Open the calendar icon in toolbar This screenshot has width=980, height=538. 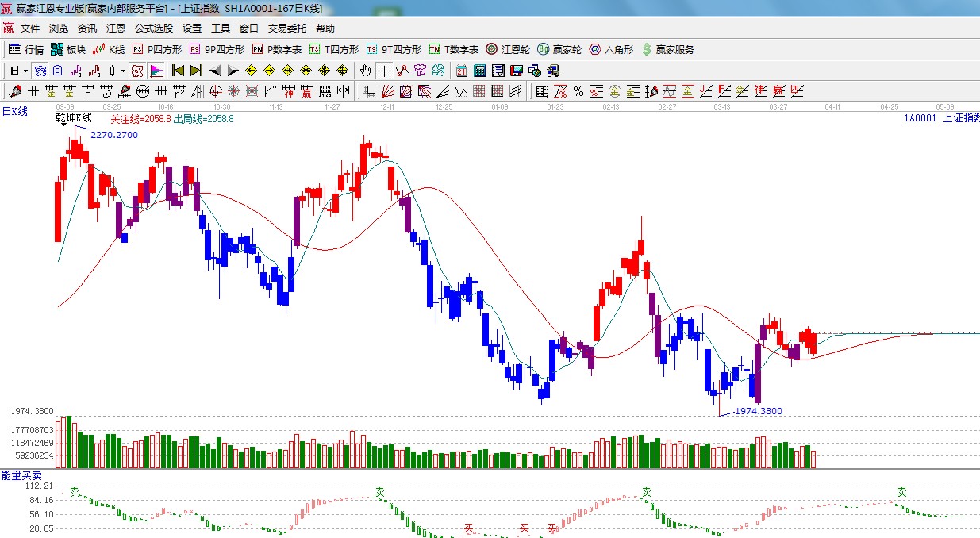pyautogui.click(x=461, y=71)
